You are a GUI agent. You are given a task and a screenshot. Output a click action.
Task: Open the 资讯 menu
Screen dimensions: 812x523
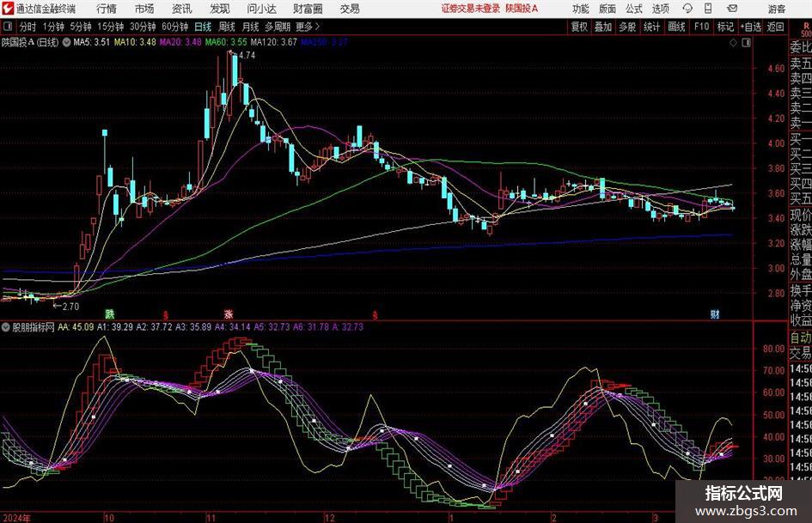182,9
